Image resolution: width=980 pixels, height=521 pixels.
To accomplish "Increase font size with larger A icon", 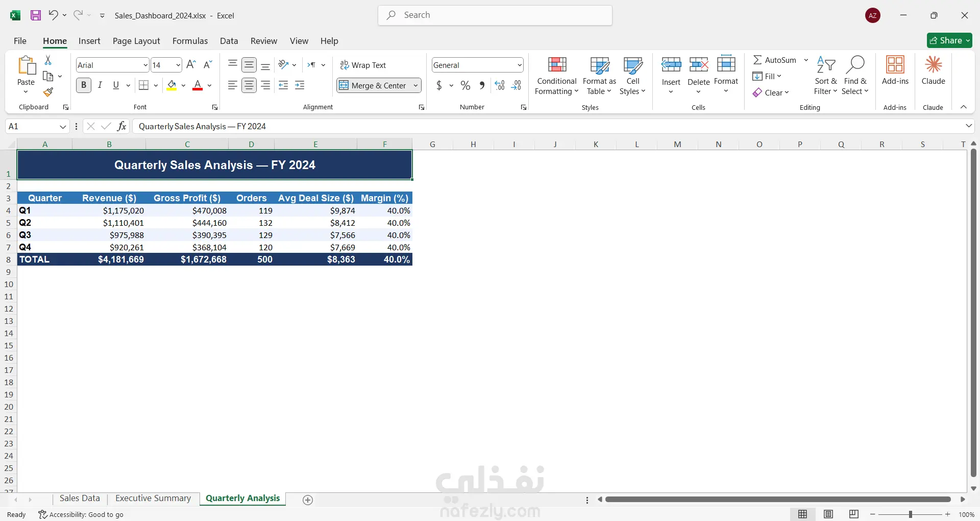I will click(x=191, y=64).
